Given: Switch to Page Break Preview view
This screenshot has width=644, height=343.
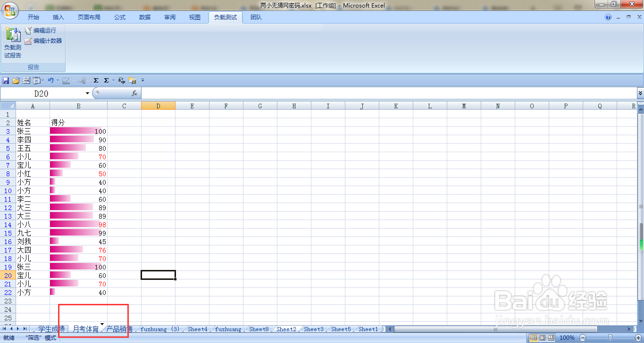Looking at the screenshot, I should coord(551,338).
